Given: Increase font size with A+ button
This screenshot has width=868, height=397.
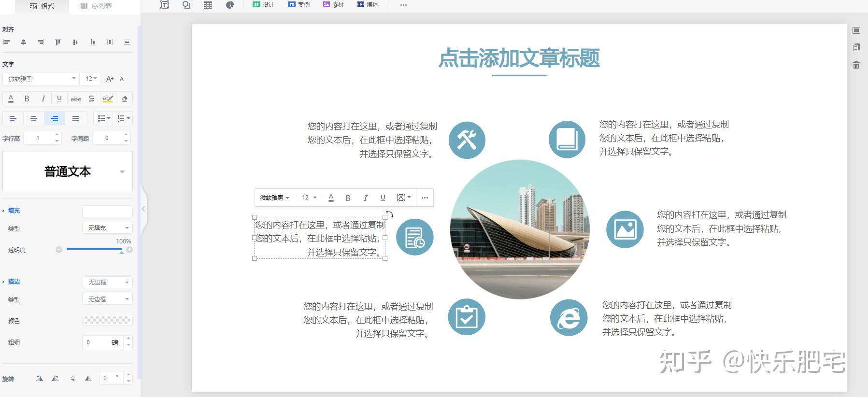Looking at the screenshot, I should tap(110, 79).
